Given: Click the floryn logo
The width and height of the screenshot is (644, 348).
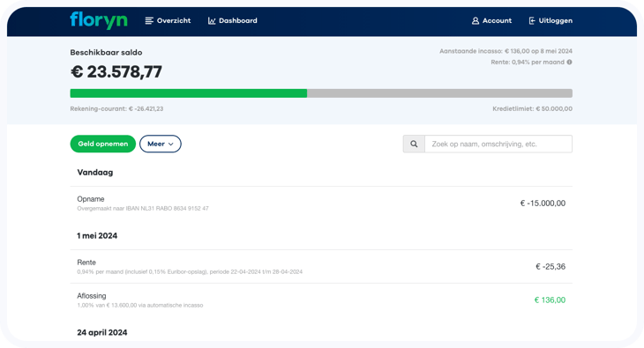Looking at the screenshot, I should (x=99, y=20).
